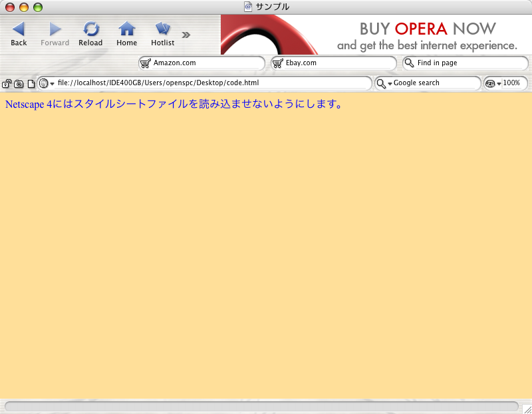
Task: Open the address bar history dropdown
Action: [x=53, y=84]
